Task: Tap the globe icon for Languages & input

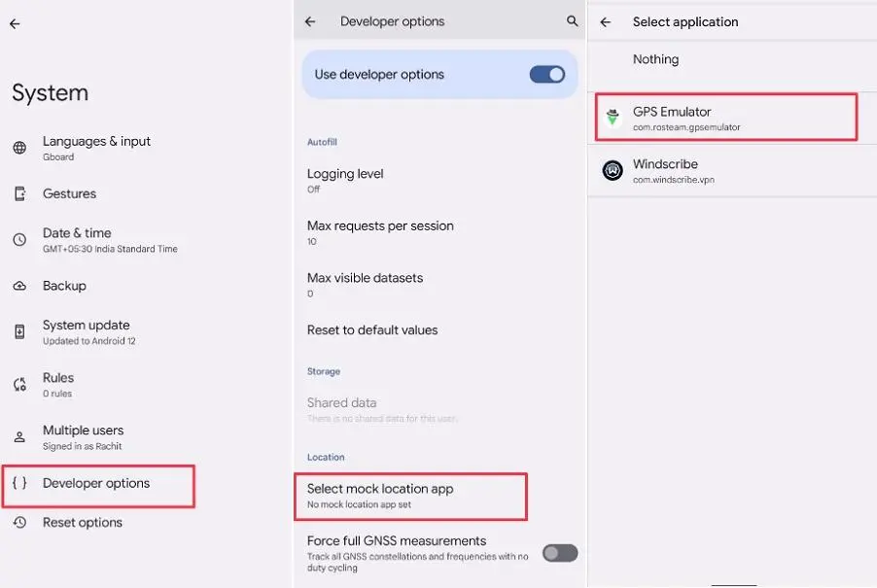Action: (19, 148)
